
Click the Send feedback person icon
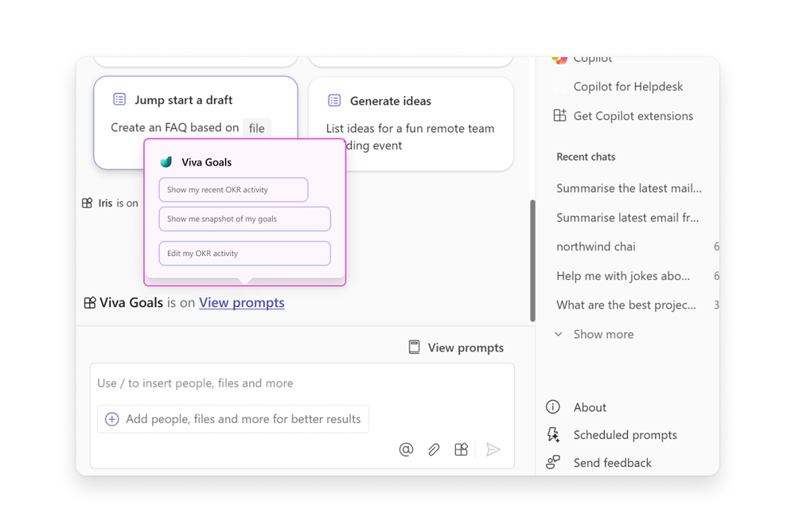(x=553, y=462)
